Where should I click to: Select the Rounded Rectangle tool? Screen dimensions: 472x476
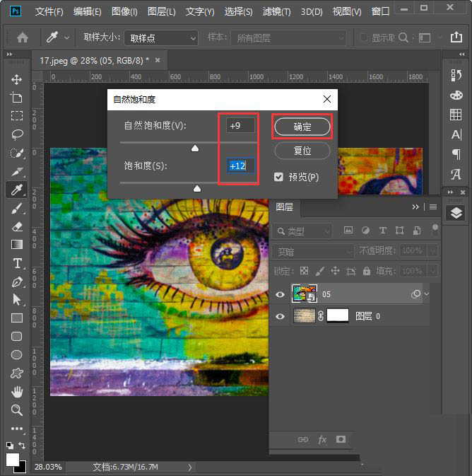(17, 337)
